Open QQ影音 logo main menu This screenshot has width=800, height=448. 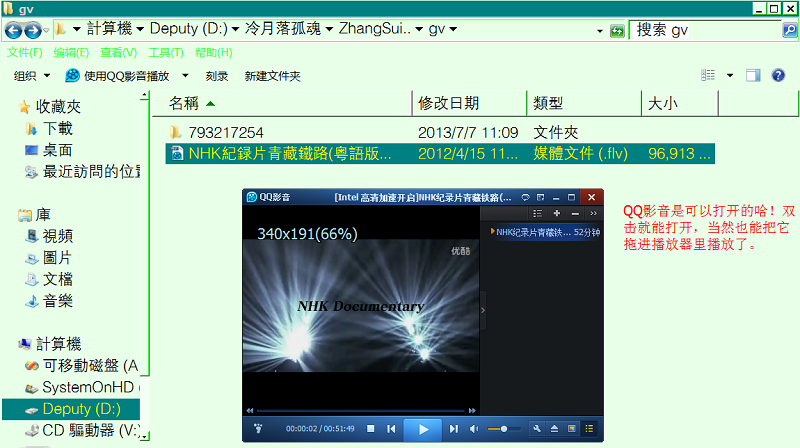point(268,197)
